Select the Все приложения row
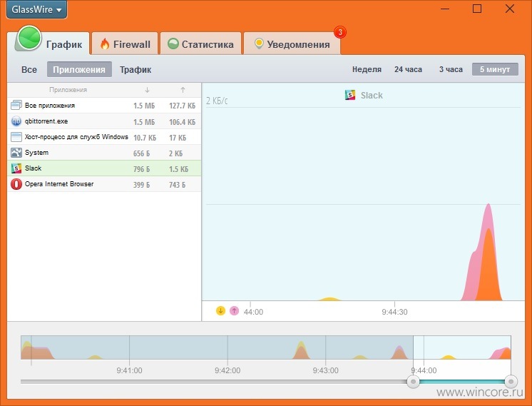Image resolution: width=532 pixels, height=406 pixels. tap(104, 106)
